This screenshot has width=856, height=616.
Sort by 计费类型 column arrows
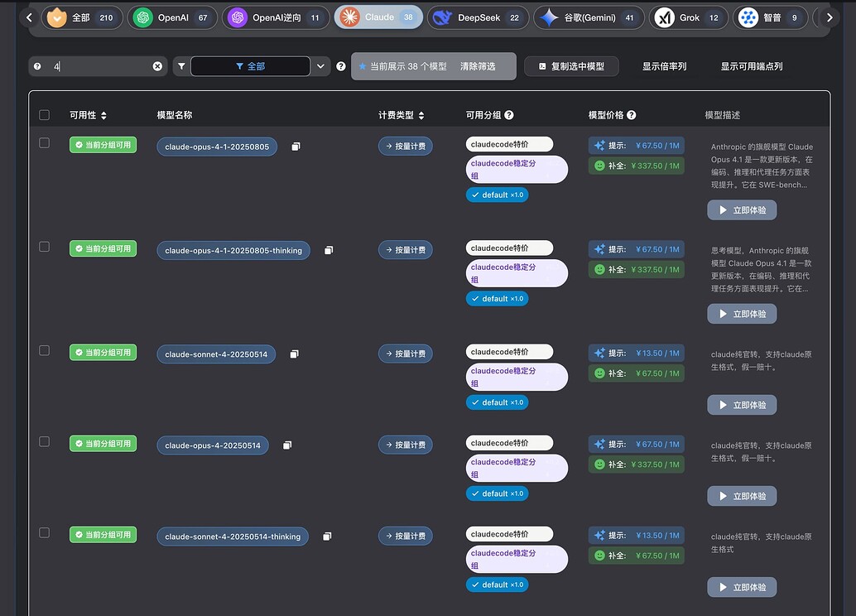pyautogui.click(x=421, y=115)
